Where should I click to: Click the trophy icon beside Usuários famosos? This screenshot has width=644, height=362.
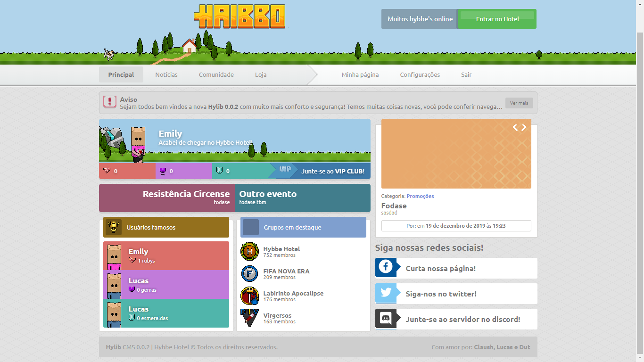point(113,227)
